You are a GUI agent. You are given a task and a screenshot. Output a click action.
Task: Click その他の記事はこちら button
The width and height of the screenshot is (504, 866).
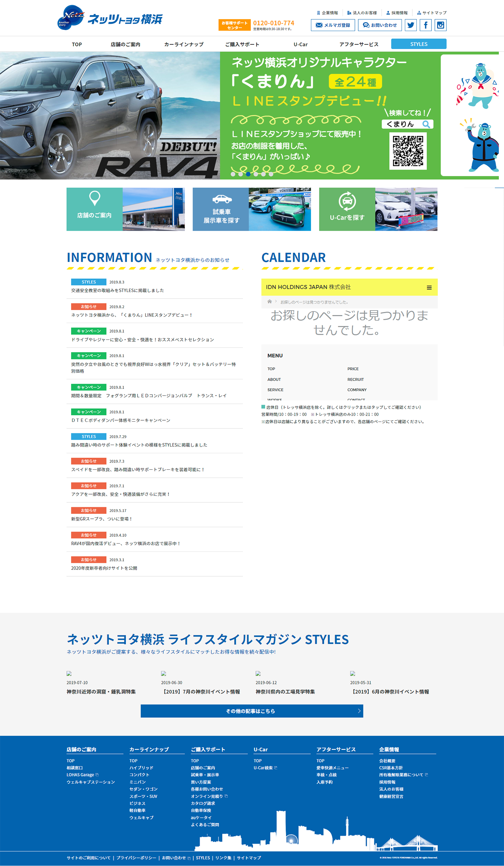[x=252, y=711]
